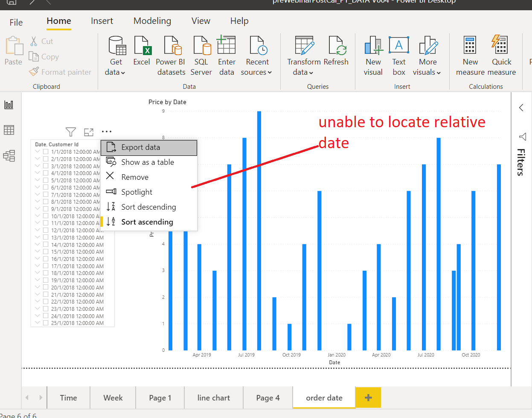Open the Modeling ribbon tab
This screenshot has width=532, height=418.
point(152,21)
